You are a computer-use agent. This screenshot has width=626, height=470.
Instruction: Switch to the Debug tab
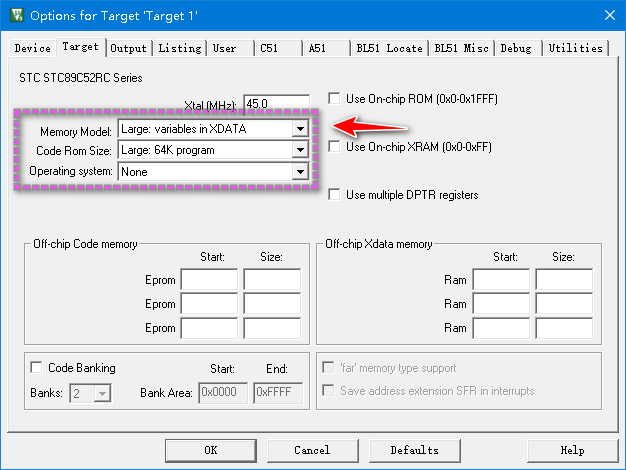pos(518,48)
